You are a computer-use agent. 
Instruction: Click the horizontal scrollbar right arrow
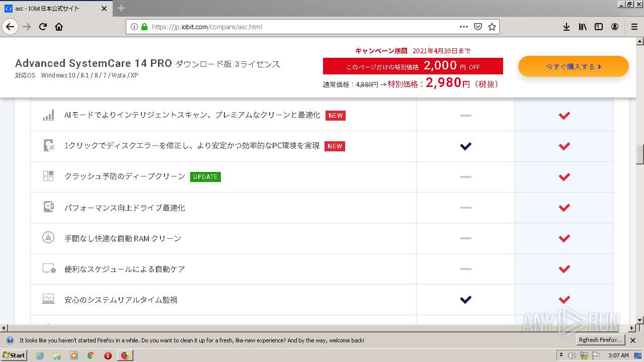click(x=632, y=328)
